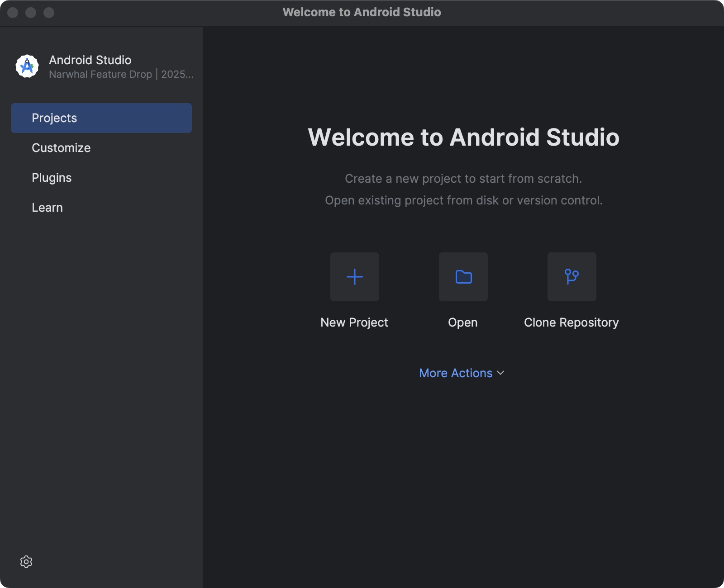Viewport: 724px width, 588px height.
Task: Click the New Project plus icon
Action: tap(354, 277)
